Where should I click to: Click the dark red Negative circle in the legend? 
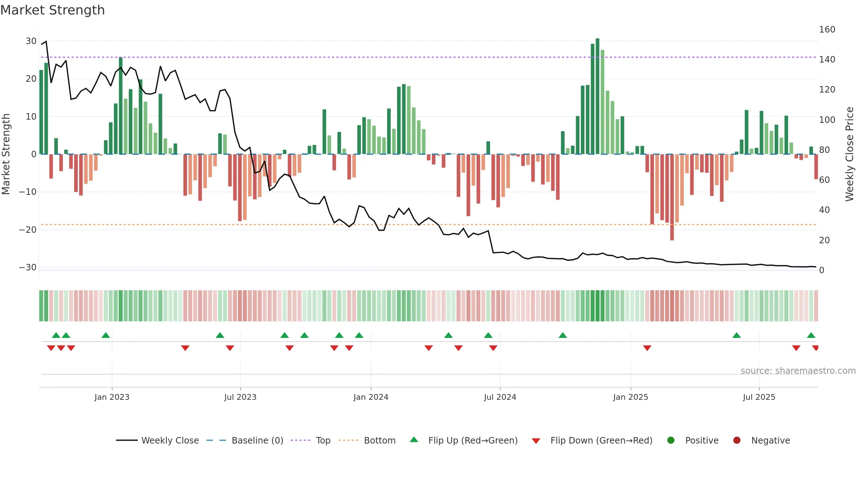[737, 440]
